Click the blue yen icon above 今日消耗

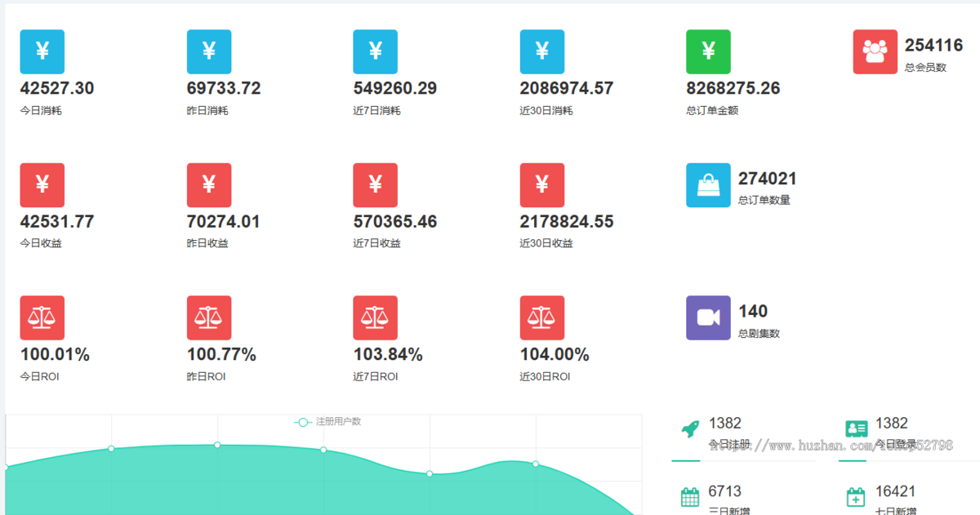pyautogui.click(x=42, y=51)
